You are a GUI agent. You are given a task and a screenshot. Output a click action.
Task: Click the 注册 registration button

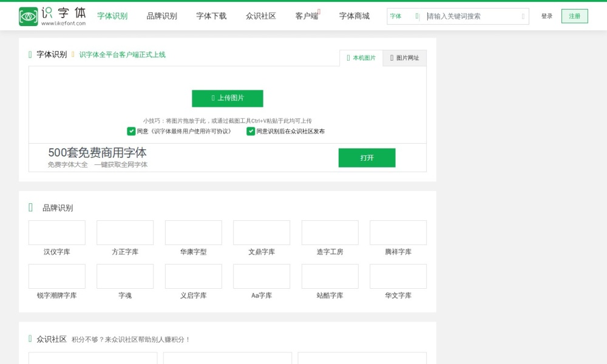(574, 16)
